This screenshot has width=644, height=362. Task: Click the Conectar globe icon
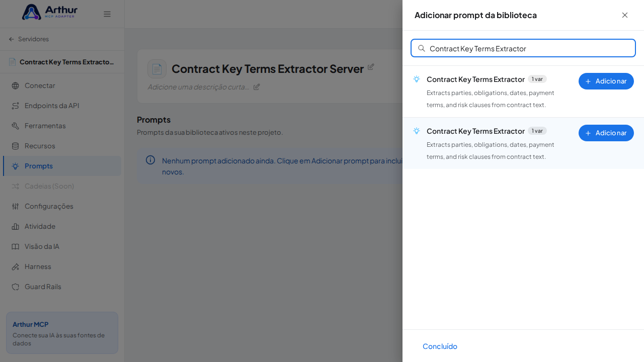15,85
